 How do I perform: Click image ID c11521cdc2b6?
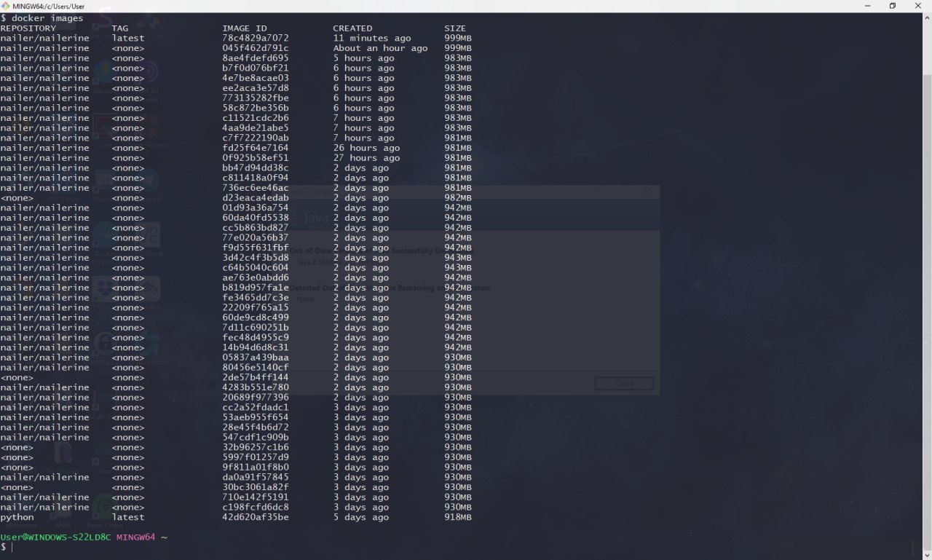tap(256, 118)
